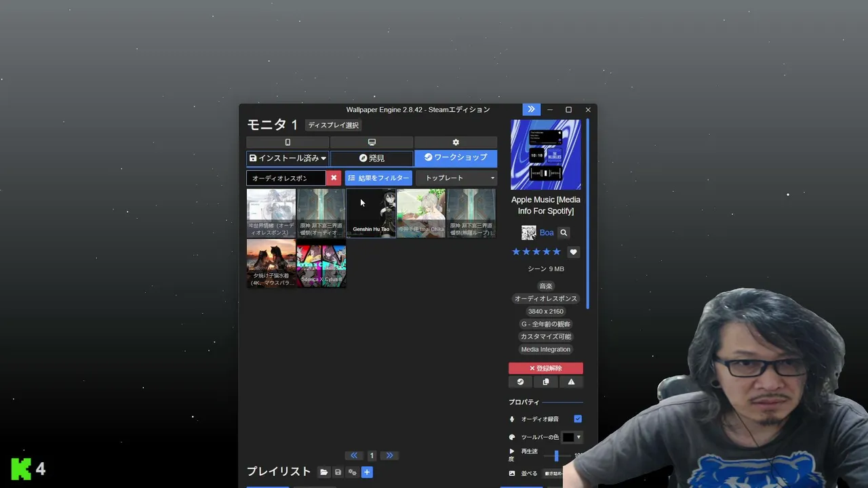Click the ディスプレイ選択 button
868x488 pixels.
pyautogui.click(x=333, y=125)
